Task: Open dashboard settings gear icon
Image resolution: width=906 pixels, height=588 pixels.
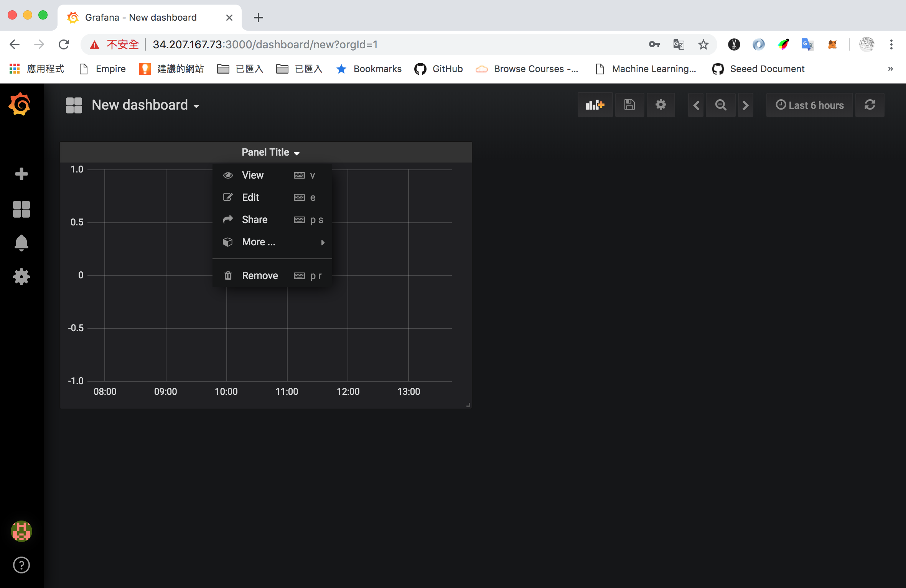Action: tap(661, 105)
